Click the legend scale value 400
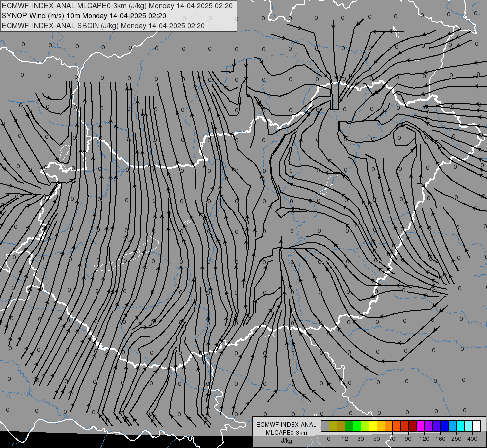Screen dimensions: 487x448 pos(472,439)
